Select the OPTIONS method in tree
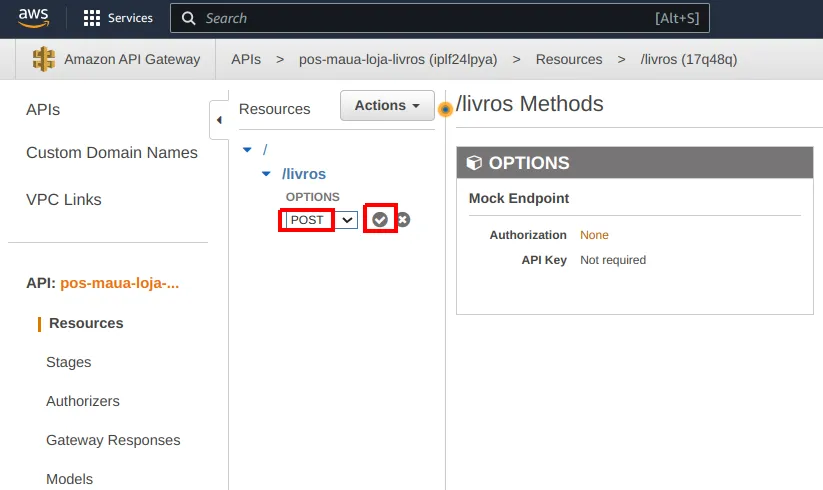Image resolution: width=823 pixels, height=490 pixels. click(x=312, y=197)
